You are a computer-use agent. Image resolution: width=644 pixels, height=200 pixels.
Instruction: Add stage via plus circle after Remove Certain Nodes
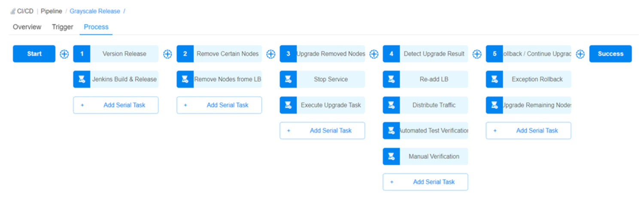[270, 54]
